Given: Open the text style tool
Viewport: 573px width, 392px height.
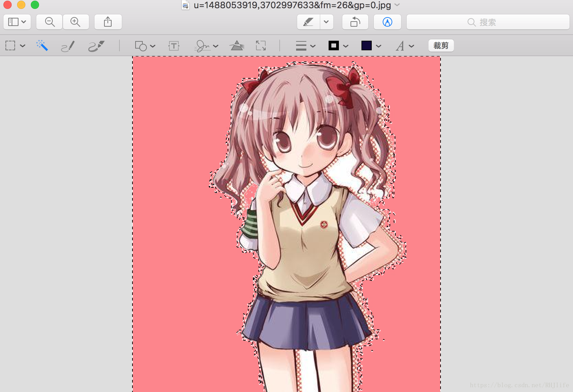Looking at the screenshot, I should (400, 46).
